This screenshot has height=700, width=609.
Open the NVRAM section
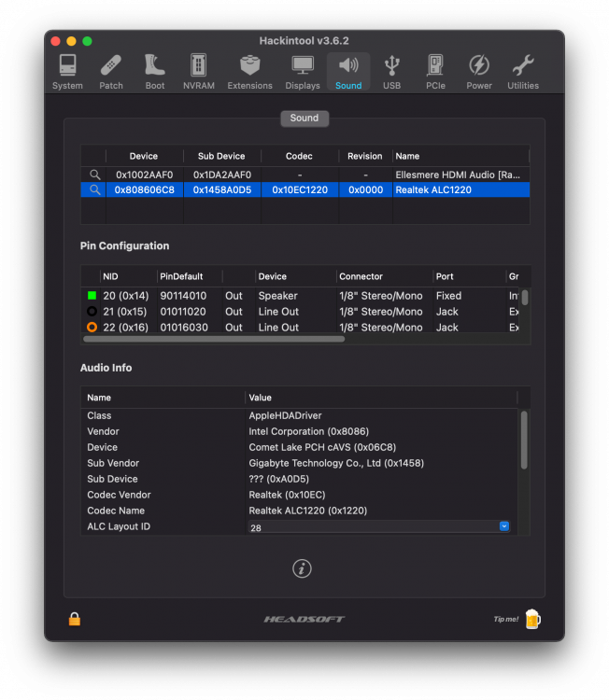[x=198, y=72]
